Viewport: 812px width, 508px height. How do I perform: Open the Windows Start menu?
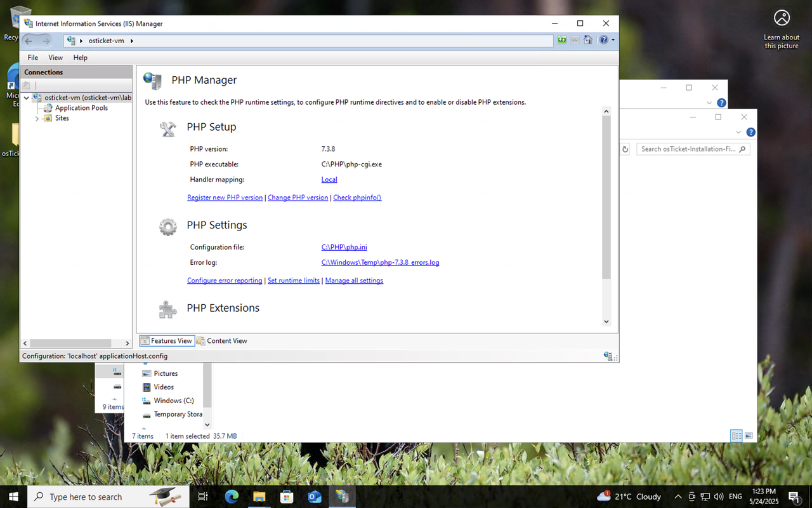13,497
